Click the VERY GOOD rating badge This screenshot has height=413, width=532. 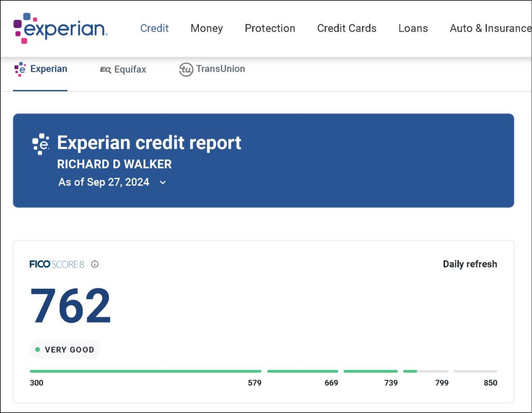[65, 350]
